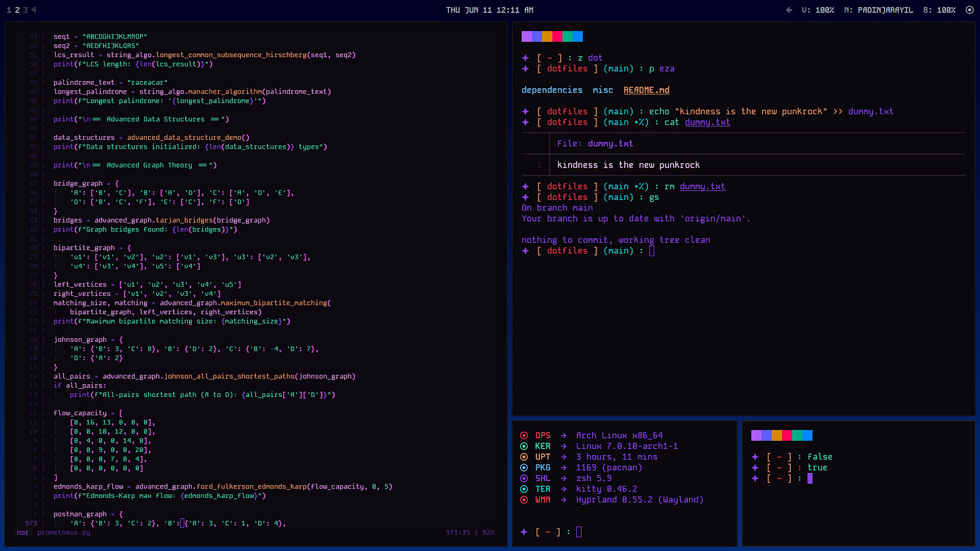Click the 'false' output in small terminal
Viewport: 980px width, 551px height.
pos(820,457)
